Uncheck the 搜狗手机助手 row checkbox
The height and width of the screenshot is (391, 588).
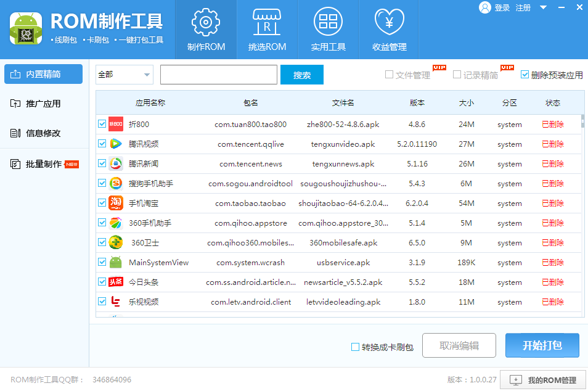tap(102, 183)
